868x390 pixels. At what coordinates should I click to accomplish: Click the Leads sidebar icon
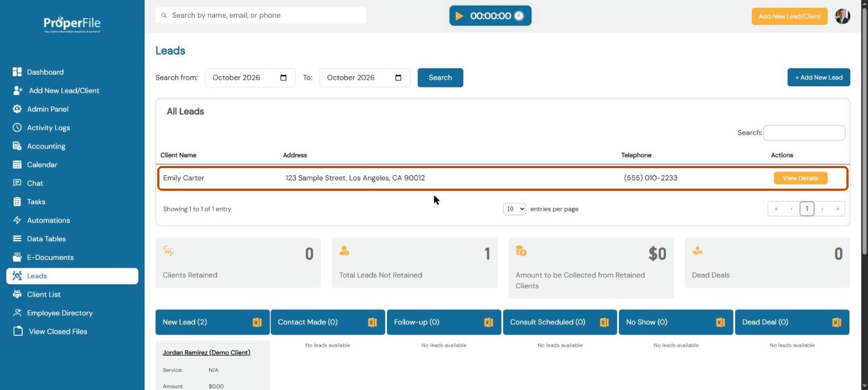tap(17, 275)
